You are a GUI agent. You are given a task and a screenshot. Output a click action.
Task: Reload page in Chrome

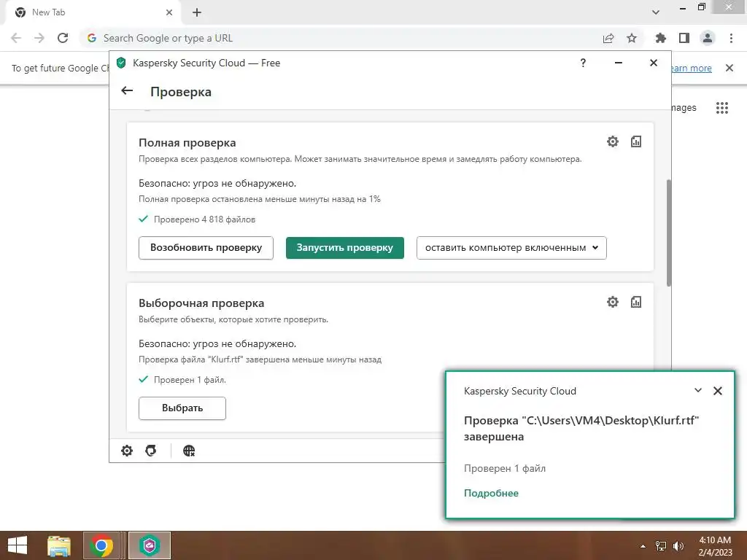click(x=63, y=38)
